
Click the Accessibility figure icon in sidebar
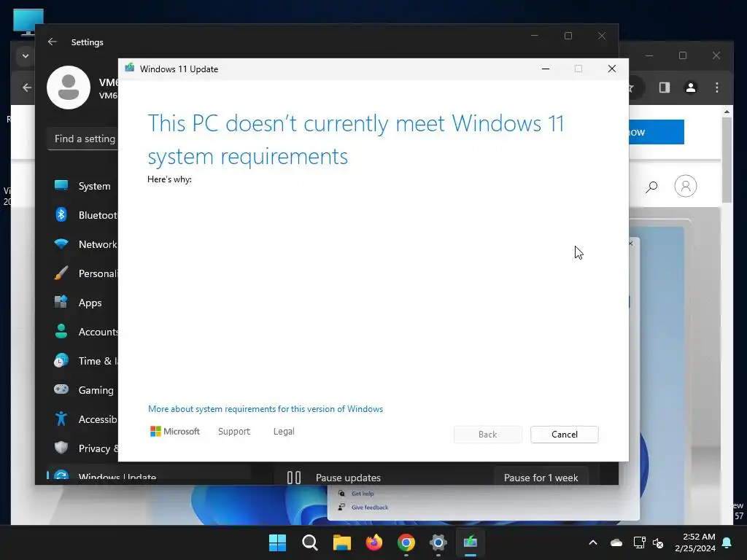[x=61, y=419]
